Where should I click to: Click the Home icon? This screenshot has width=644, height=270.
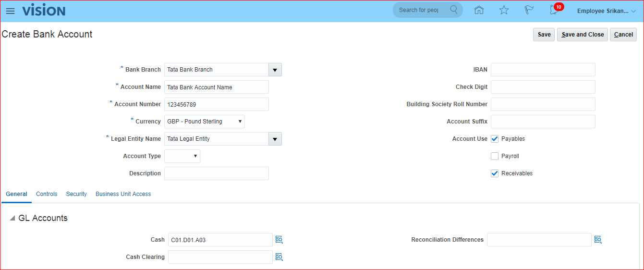coord(479,10)
